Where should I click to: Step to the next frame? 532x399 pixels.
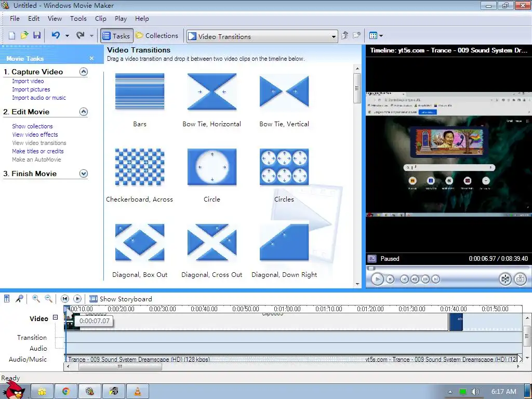(425, 279)
